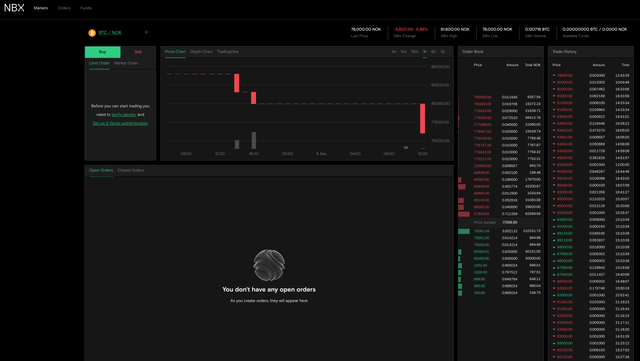Click the 24hr High value

455,29
